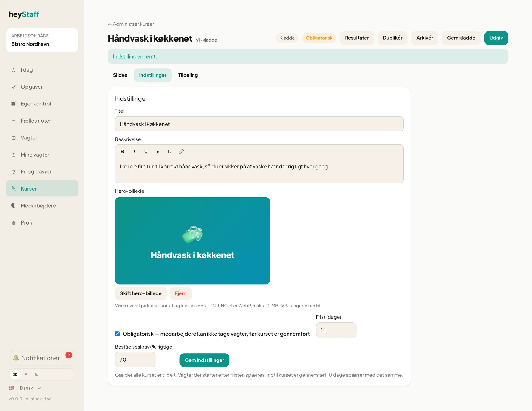Switch to the Slides tab
Screen dimensions: 532x411
point(120,75)
